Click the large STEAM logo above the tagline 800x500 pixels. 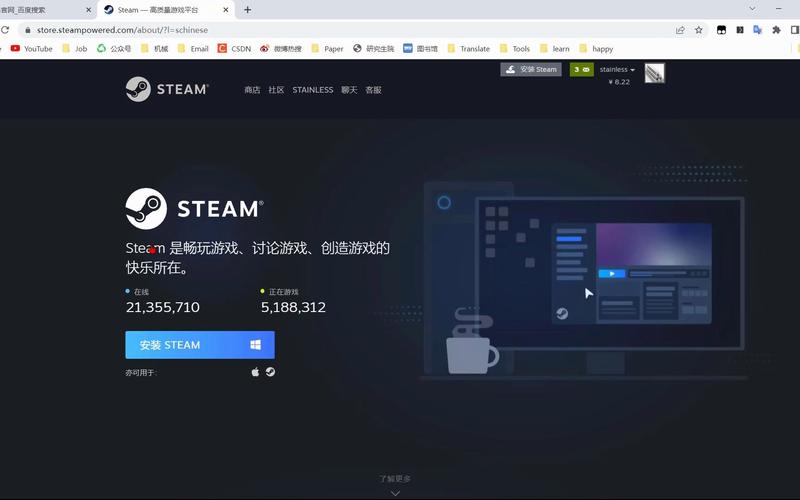pos(195,208)
